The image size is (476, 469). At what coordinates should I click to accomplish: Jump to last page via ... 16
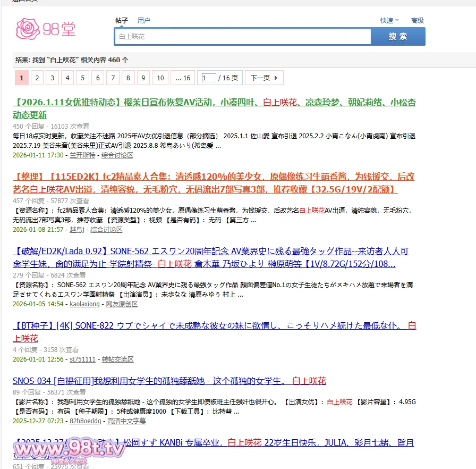click(x=183, y=78)
